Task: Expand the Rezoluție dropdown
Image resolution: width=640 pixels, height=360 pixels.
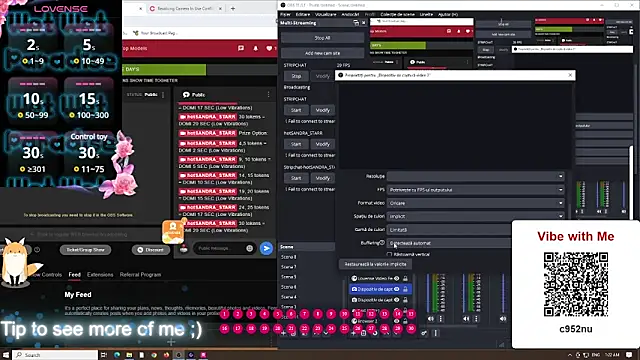Action: [476, 176]
